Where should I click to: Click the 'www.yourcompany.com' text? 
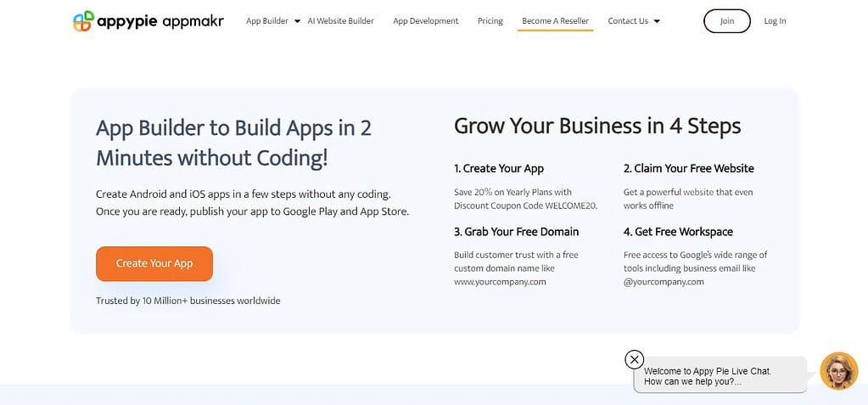coord(500,281)
